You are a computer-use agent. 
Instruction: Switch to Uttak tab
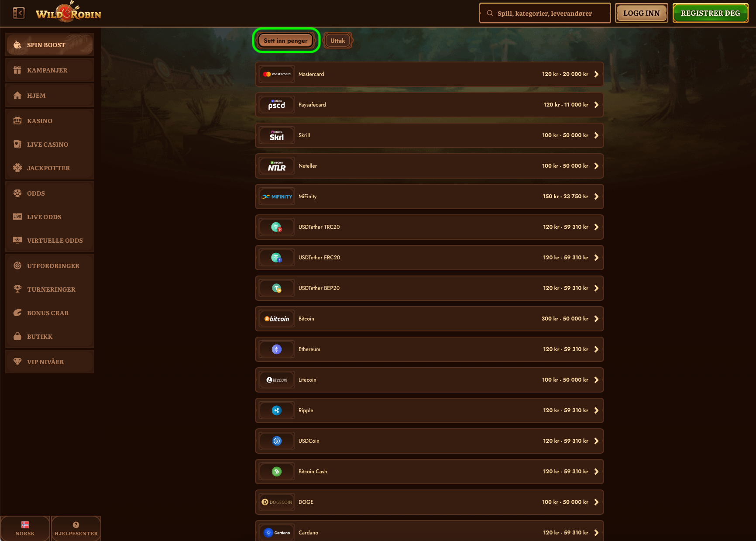tap(338, 41)
